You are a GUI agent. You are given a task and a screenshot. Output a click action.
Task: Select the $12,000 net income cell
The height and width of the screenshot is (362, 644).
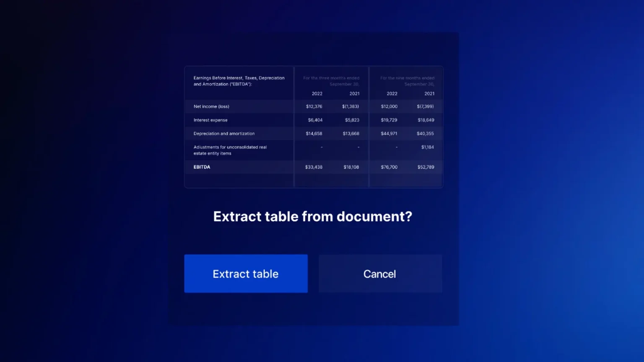pyautogui.click(x=389, y=106)
